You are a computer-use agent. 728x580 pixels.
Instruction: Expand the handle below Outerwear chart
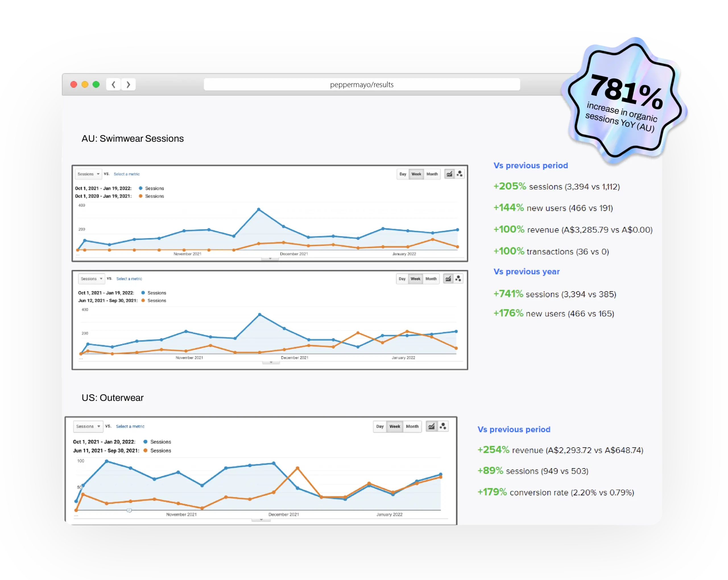pyautogui.click(x=261, y=520)
